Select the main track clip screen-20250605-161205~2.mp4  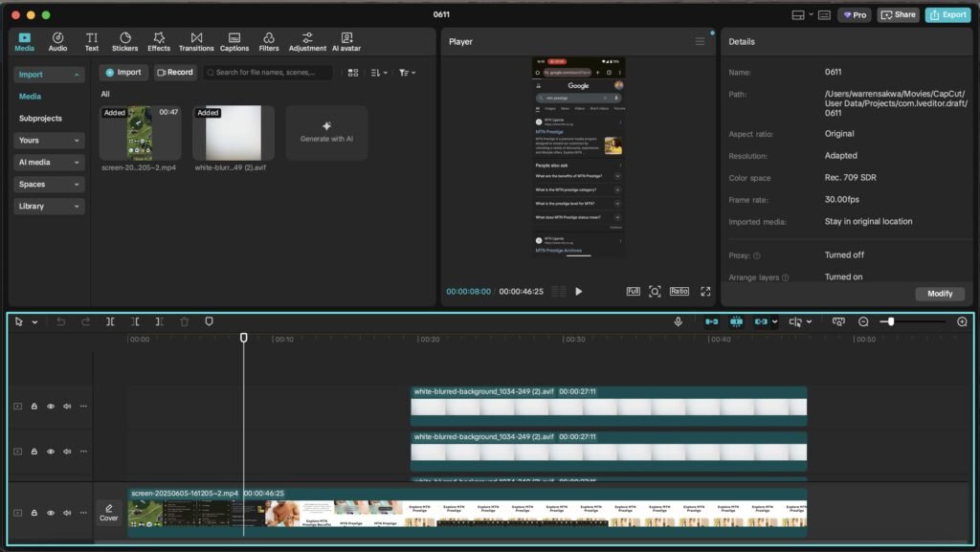(x=467, y=513)
